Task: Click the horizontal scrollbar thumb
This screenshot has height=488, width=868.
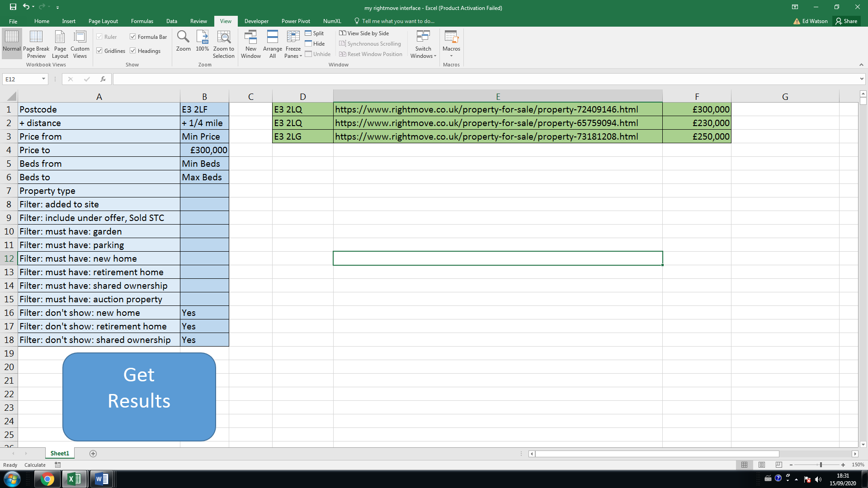Action: (x=657, y=454)
